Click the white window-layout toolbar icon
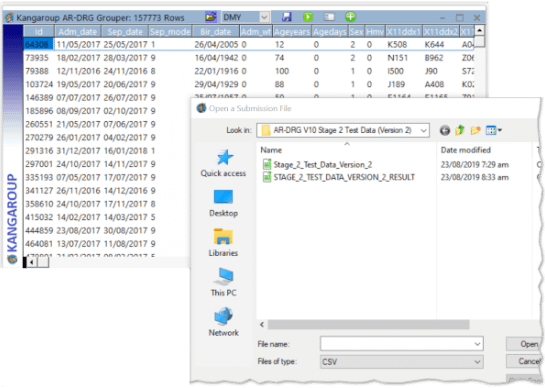This screenshot has width=545, height=388. click(x=329, y=17)
